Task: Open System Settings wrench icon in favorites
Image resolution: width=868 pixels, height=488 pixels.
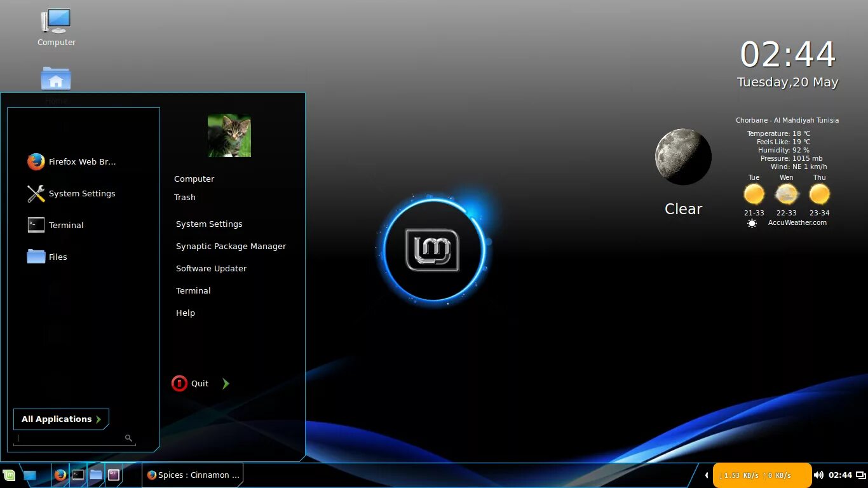Action: click(36, 194)
